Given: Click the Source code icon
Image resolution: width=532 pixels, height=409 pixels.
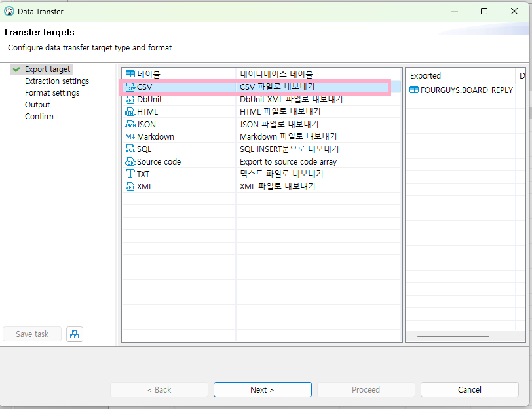Looking at the screenshot, I should [x=130, y=161].
